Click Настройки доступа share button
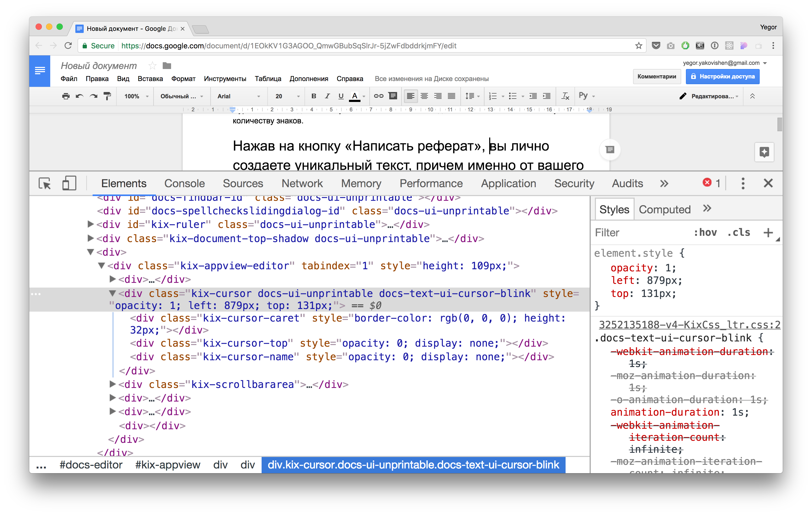Screen dimensions: 812x515 click(x=722, y=77)
